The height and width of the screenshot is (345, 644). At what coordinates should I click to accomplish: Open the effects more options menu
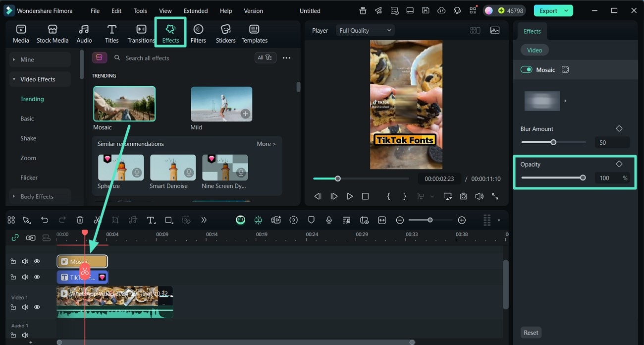coord(286,58)
